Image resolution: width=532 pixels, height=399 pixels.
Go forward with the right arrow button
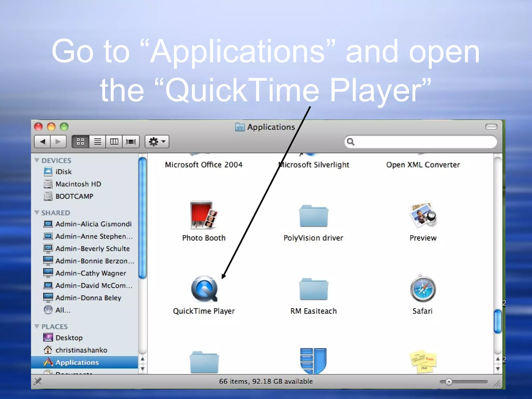[x=58, y=142]
